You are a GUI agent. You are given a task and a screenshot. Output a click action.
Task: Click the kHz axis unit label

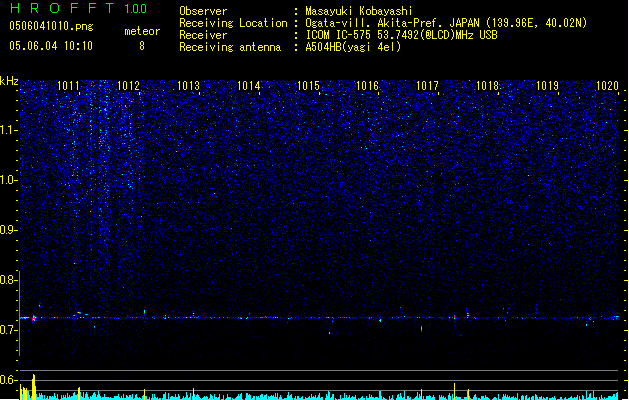[x=9, y=81]
